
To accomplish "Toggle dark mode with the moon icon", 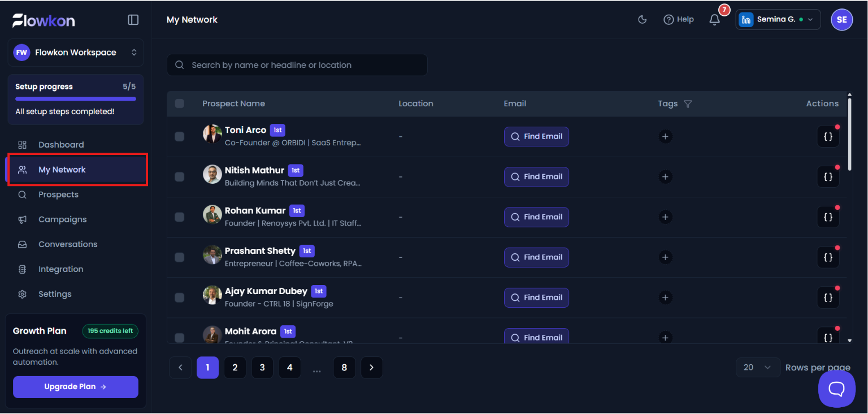I will click(x=642, y=20).
